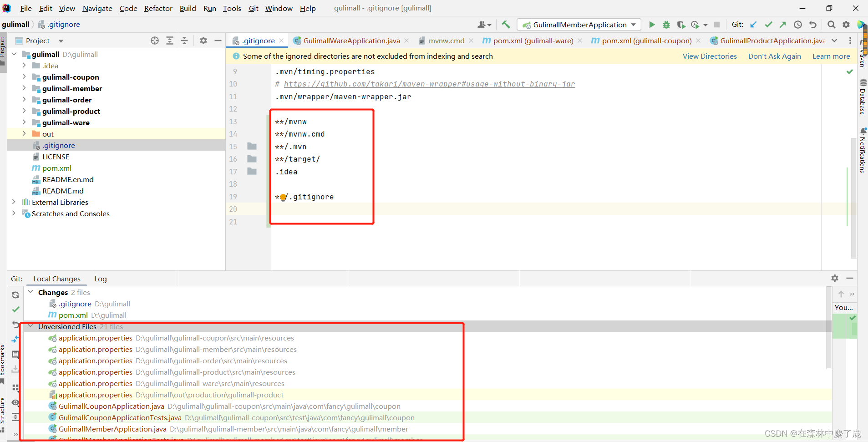Open the Log tab in Git panel
Viewport: 868px width, 442px height.
click(x=100, y=279)
